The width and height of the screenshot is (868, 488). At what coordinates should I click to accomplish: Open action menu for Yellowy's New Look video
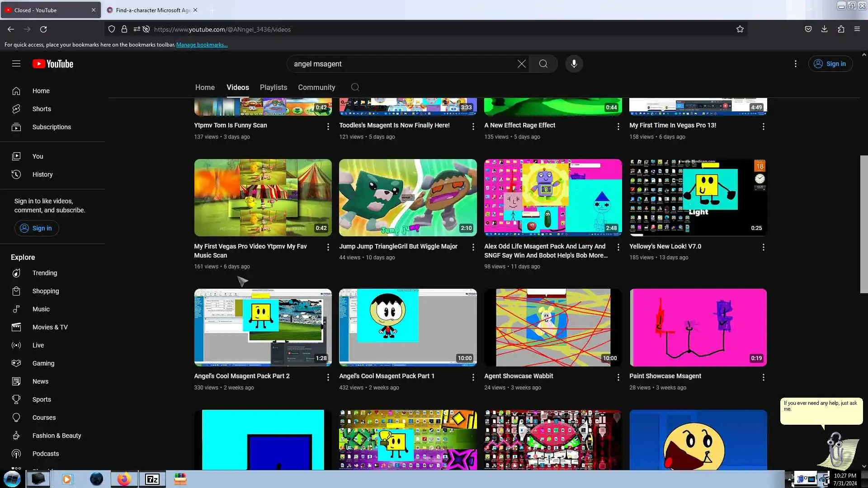(763, 247)
